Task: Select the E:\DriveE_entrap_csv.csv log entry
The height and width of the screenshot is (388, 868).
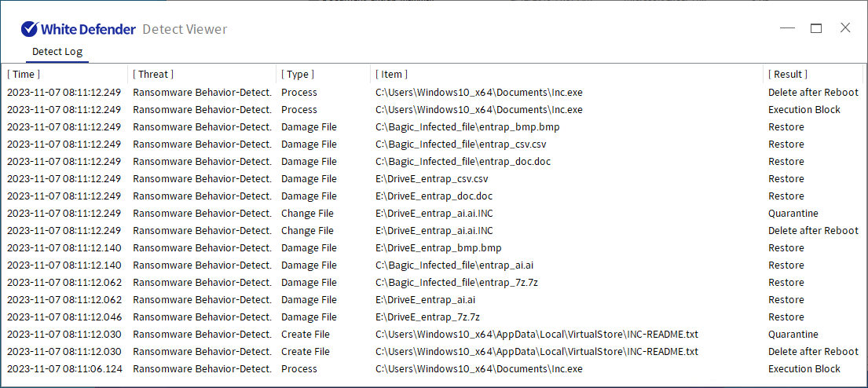Action: coord(434,179)
